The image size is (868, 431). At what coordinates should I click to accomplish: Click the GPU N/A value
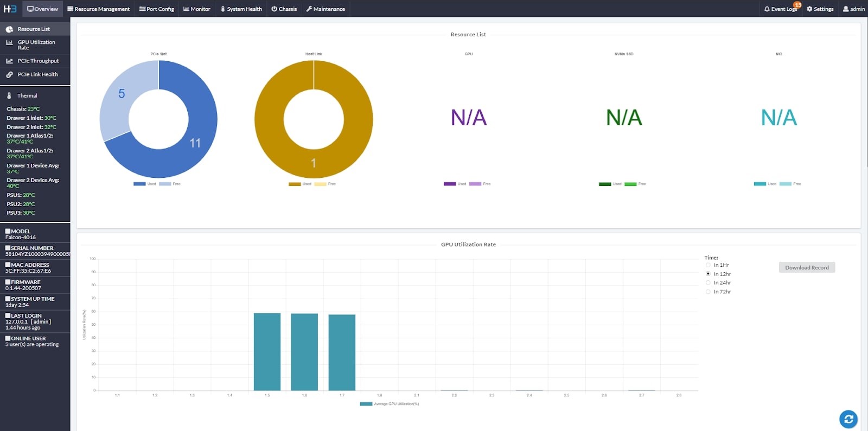(x=469, y=118)
